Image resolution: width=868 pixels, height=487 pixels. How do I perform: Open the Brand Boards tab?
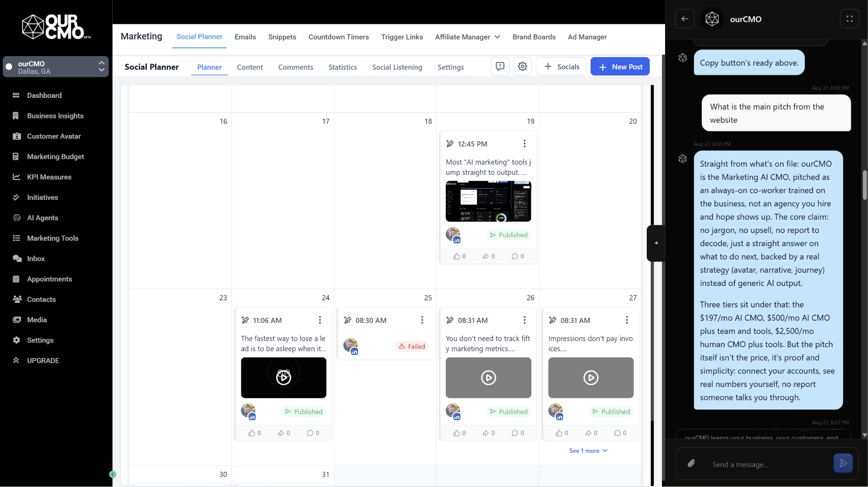[534, 37]
